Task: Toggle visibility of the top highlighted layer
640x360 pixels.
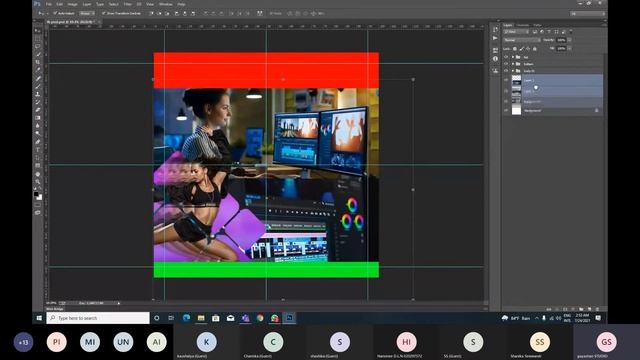Action: [506, 80]
